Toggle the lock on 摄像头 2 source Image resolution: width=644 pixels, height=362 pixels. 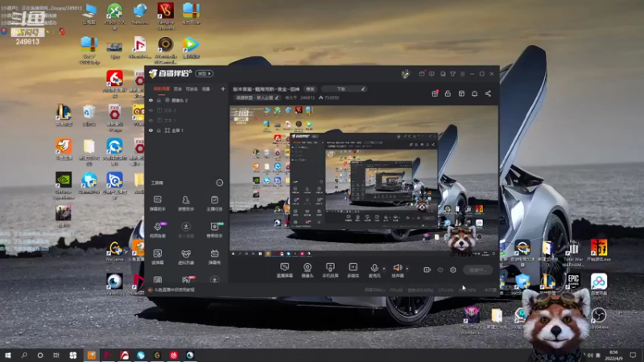click(x=159, y=100)
